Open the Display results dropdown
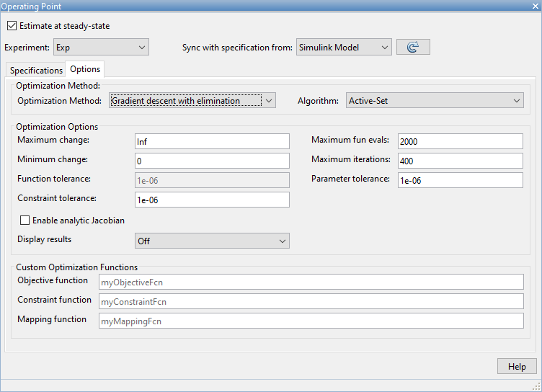542x392 pixels. click(x=212, y=241)
